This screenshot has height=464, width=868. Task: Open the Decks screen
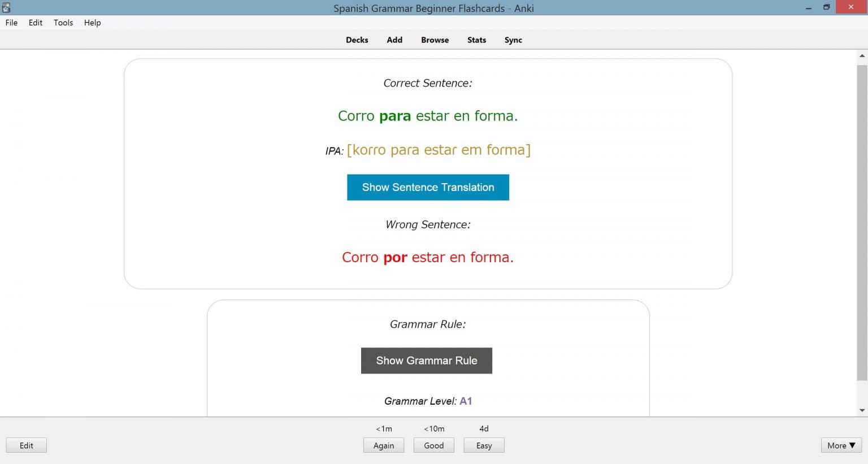point(357,40)
